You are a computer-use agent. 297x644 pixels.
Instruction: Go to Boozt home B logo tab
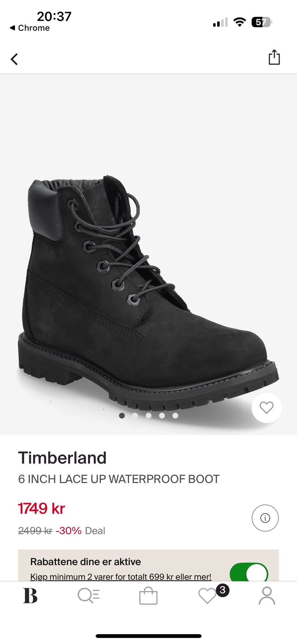pos(30,595)
